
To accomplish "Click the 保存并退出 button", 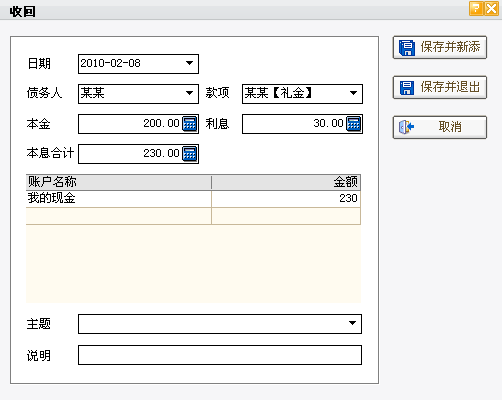I will (440, 87).
